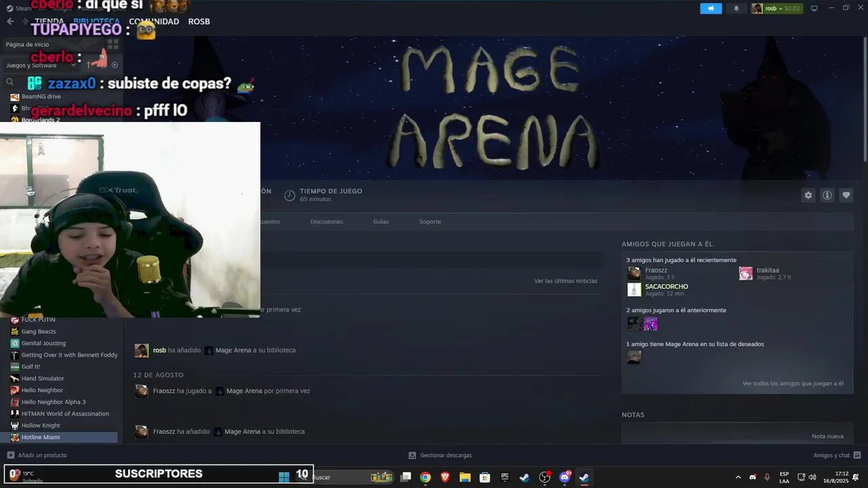Select Hello Neighbor in the game list
Viewport: 868px width, 488px height.
[42, 390]
